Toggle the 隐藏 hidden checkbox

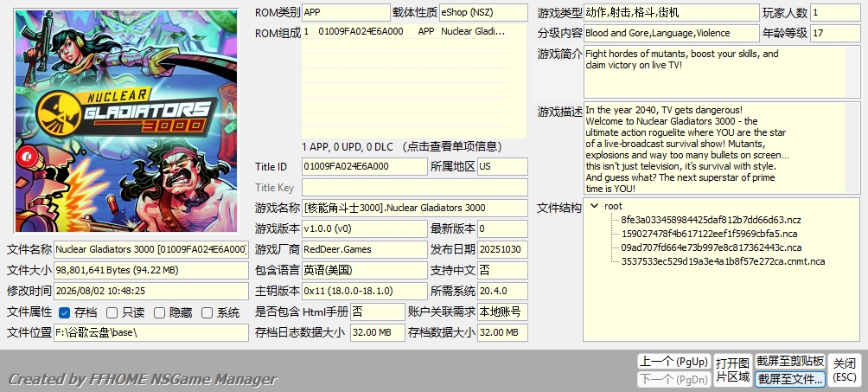point(159,312)
